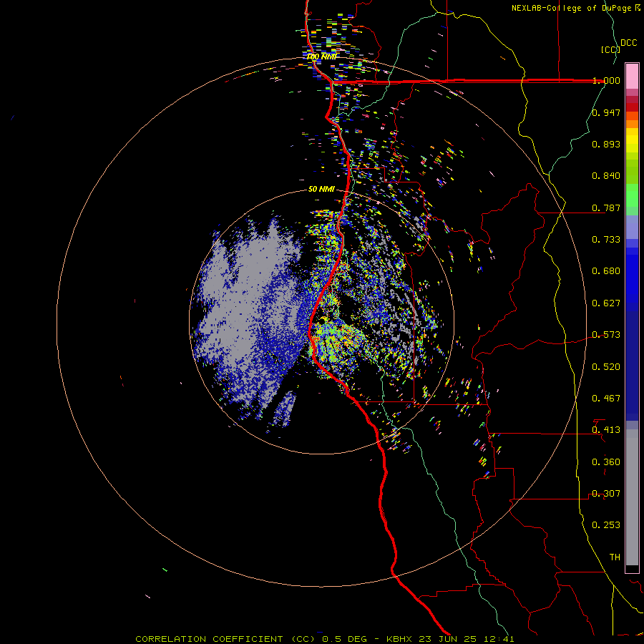Click the TH label at the legend bottom

point(615,557)
